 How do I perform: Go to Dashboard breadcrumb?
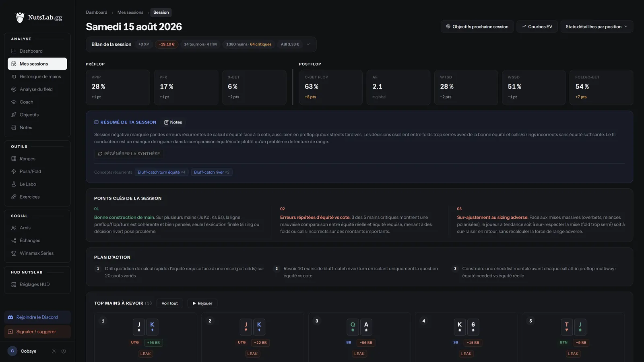tap(97, 12)
